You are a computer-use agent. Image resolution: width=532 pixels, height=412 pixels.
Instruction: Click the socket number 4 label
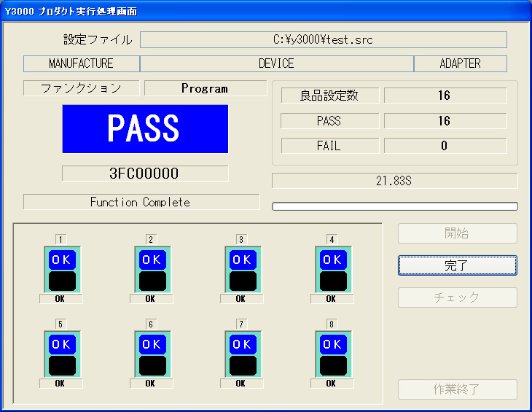point(332,240)
